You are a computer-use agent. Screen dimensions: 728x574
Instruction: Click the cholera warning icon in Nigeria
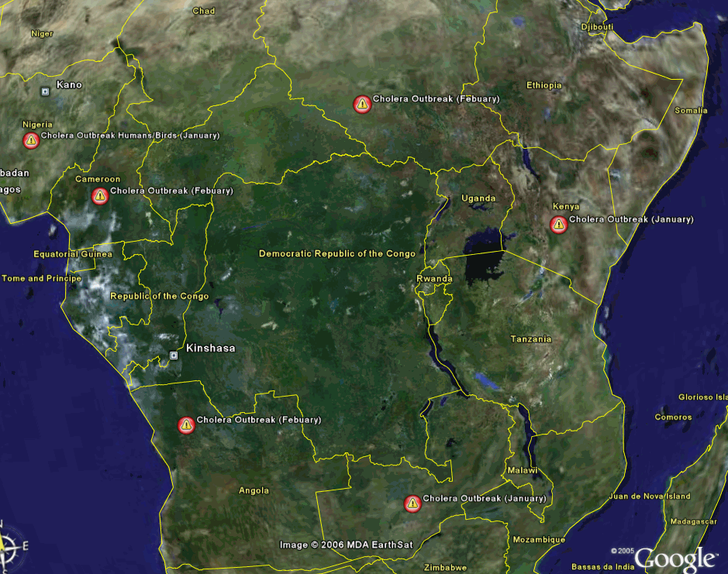pos(31,140)
